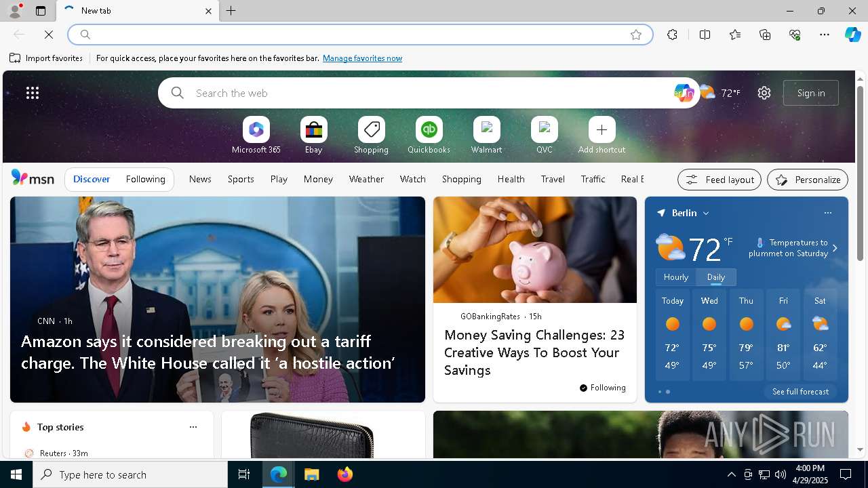Open Task View on taskbar

(x=244, y=474)
